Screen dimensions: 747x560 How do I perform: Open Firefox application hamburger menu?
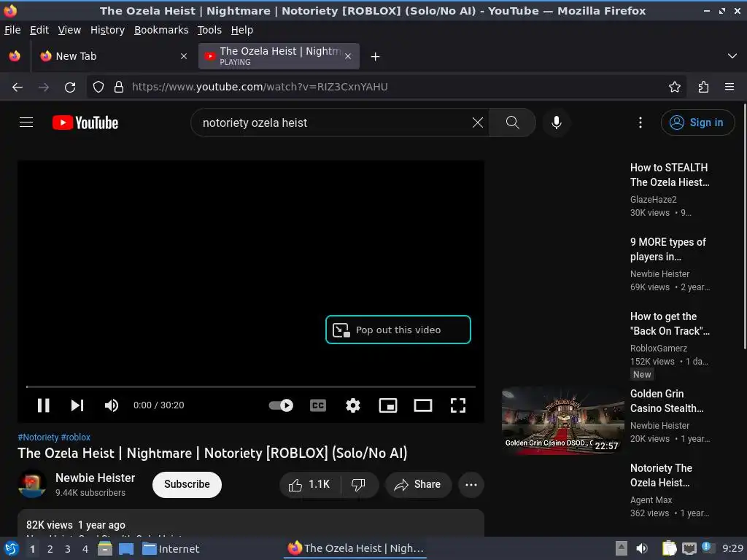click(x=729, y=87)
